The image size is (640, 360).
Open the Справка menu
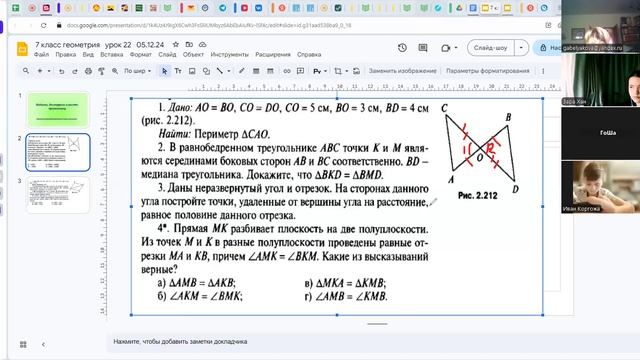(309, 54)
